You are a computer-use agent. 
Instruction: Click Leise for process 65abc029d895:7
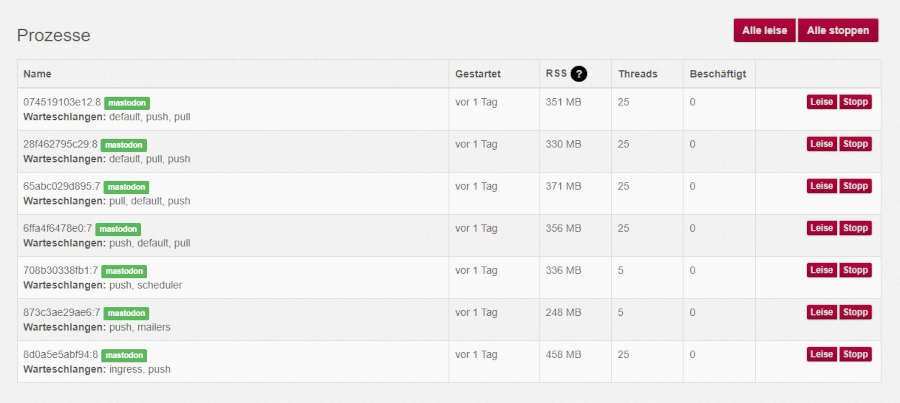click(821, 186)
